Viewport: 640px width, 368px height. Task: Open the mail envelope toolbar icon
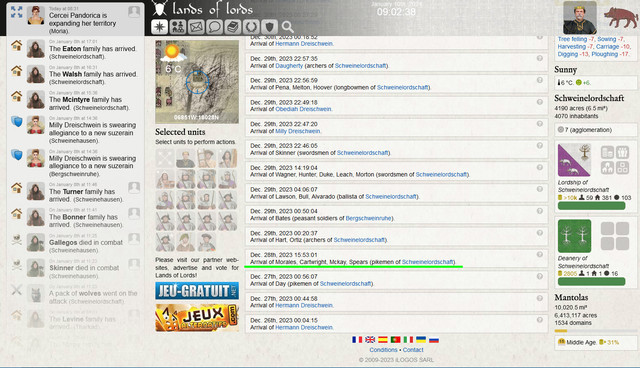pyautogui.click(x=196, y=27)
